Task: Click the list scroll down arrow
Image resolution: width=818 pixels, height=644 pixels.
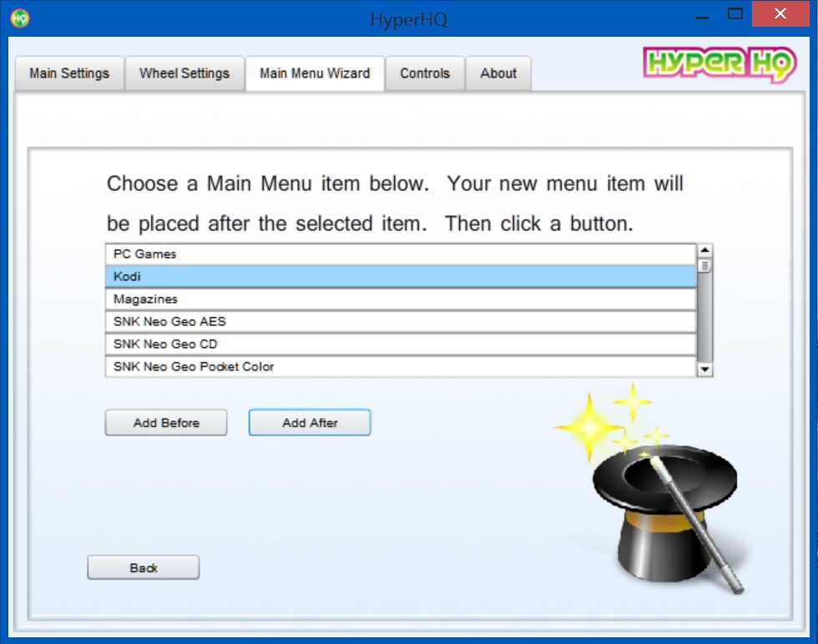Action: [704, 369]
